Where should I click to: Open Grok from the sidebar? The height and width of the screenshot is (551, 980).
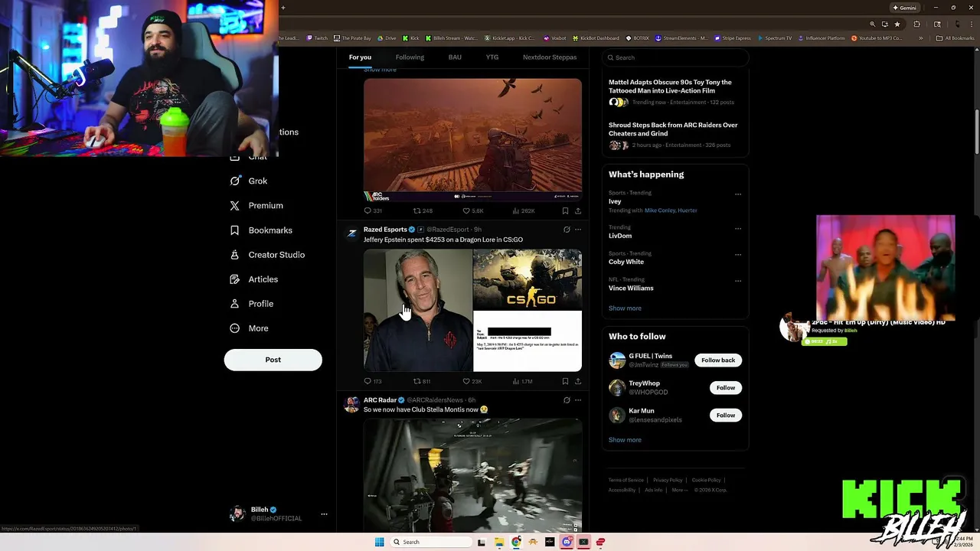248,181
